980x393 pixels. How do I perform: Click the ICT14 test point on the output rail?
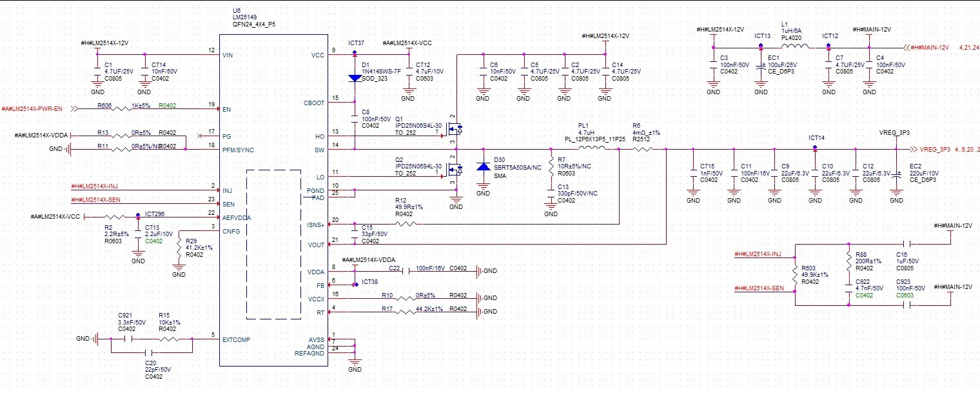click(x=814, y=147)
